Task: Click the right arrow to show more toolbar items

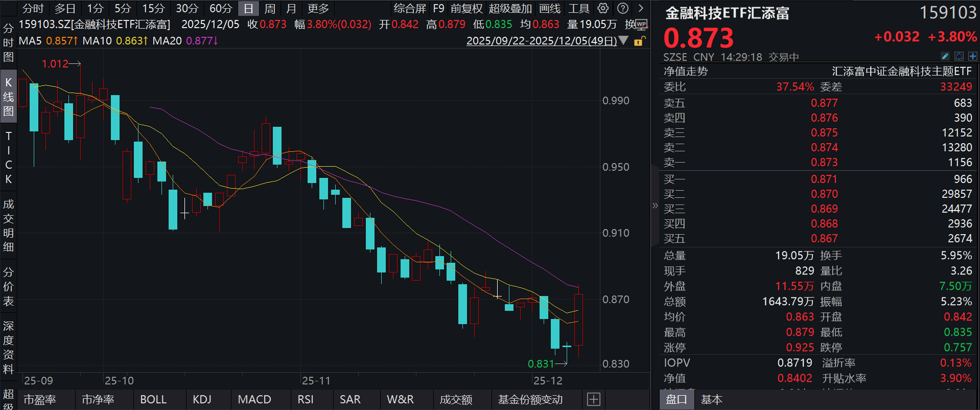Action: 641,8
